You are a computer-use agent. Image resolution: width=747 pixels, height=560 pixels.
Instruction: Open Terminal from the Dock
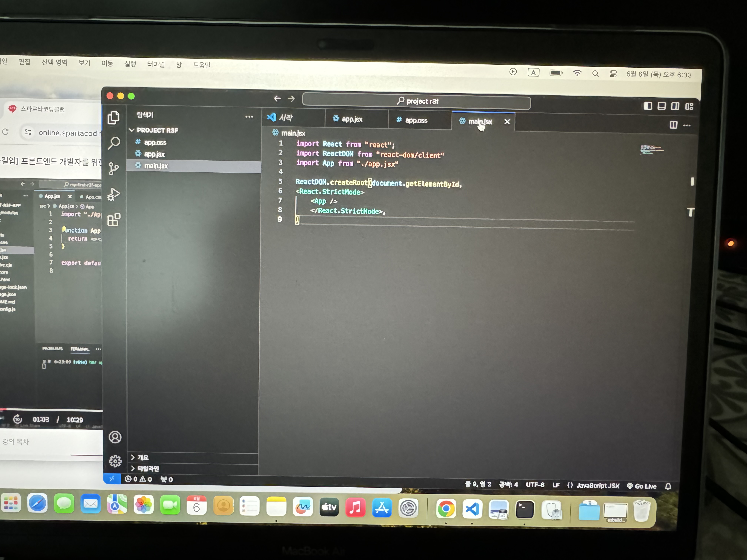pyautogui.click(x=525, y=509)
